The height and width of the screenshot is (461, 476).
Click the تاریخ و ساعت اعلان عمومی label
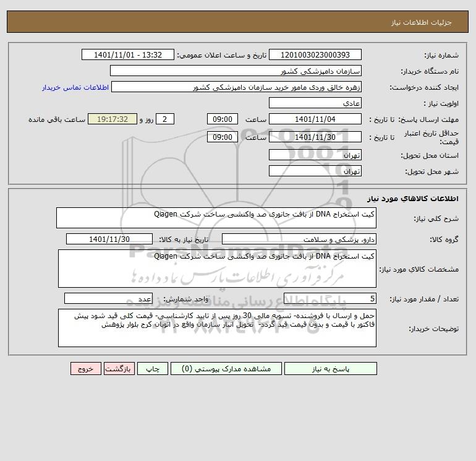click(222, 55)
